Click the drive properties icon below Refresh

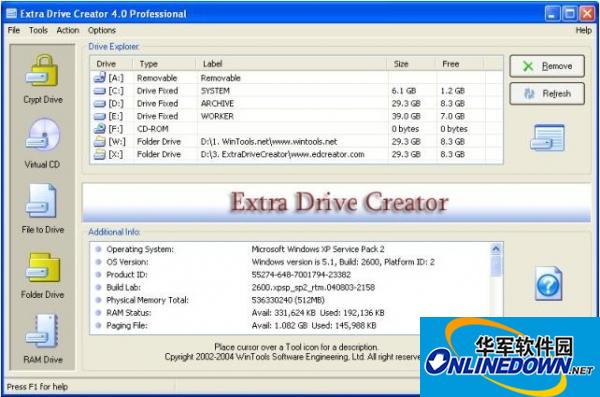click(547, 138)
